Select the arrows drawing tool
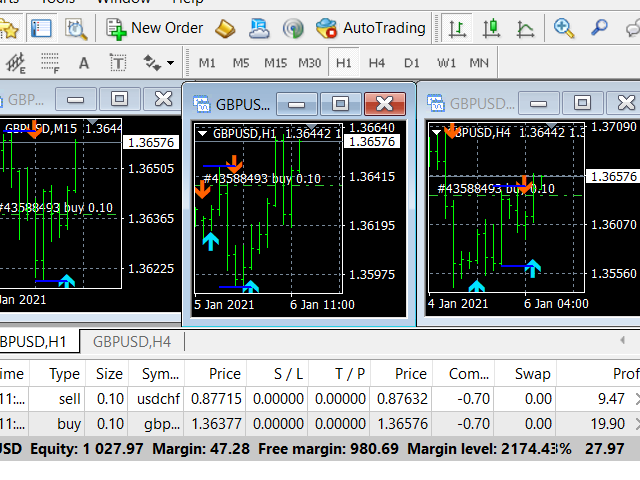This screenshot has width=640, height=480. [x=152, y=63]
